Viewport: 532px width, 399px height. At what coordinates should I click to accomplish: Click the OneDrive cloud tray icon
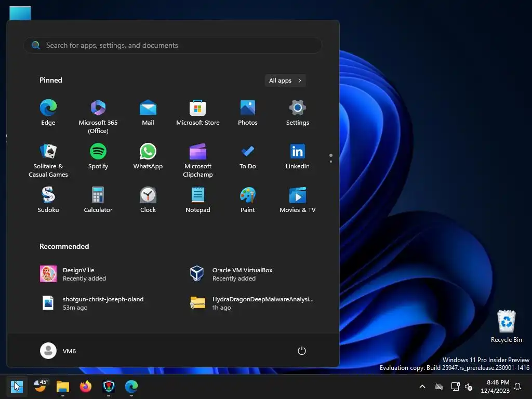click(439, 387)
